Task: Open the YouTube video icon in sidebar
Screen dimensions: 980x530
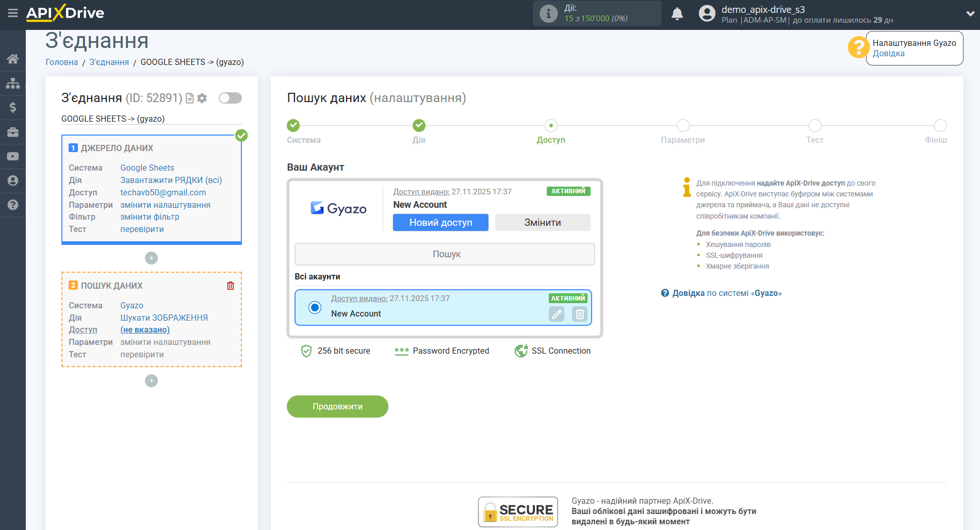Action: click(x=13, y=156)
